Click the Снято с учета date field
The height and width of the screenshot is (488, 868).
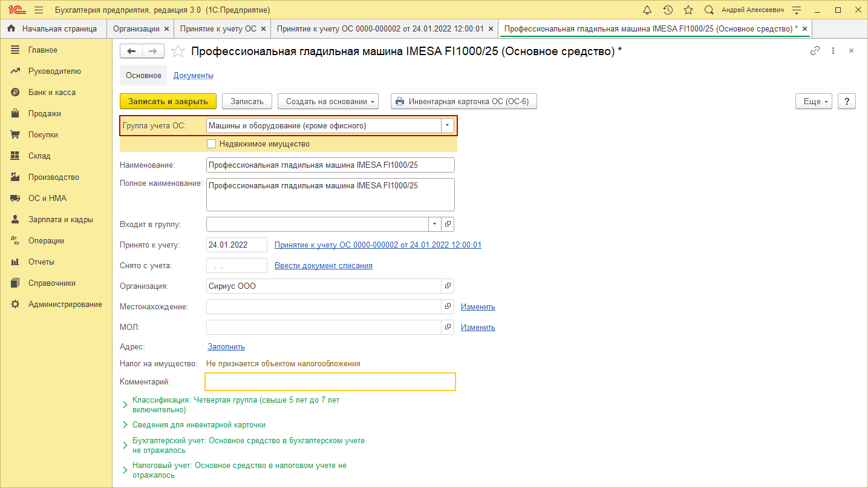[237, 265]
